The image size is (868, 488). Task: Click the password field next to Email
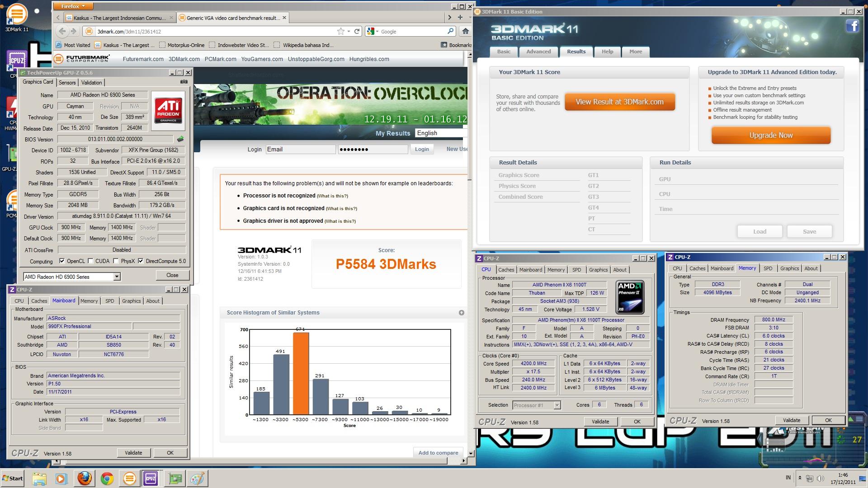373,149
